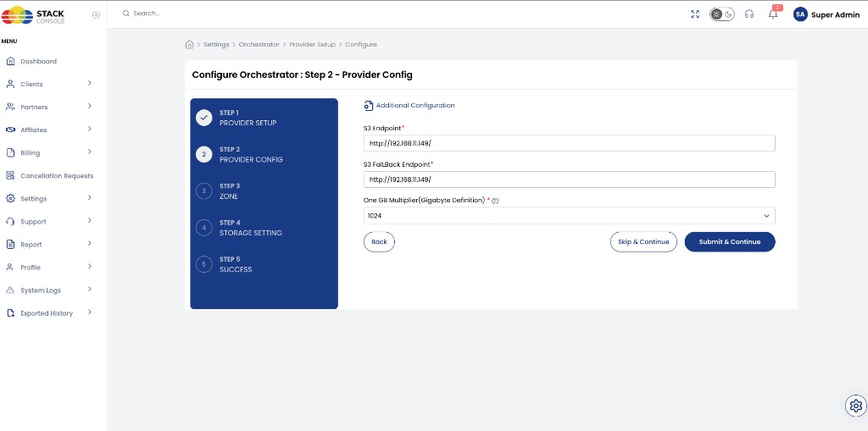Select Step 5 Success step
Screen dimensions: 868x431
pos(225,264)
